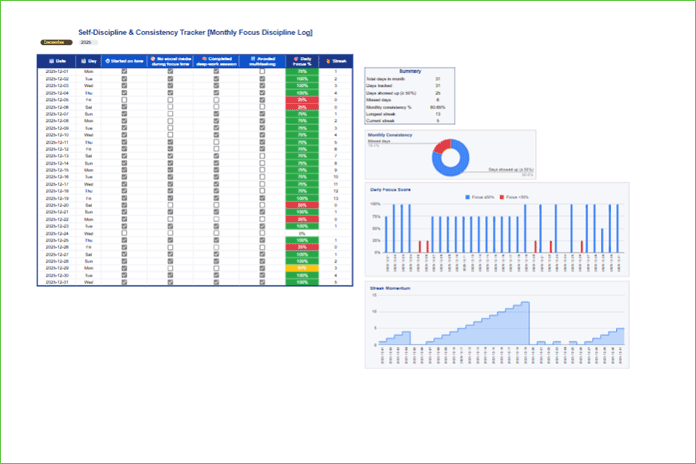Click the blue Focus ≥50% legend swatch
The height and width of the screenshot is (464, 696).
[467, 197]
